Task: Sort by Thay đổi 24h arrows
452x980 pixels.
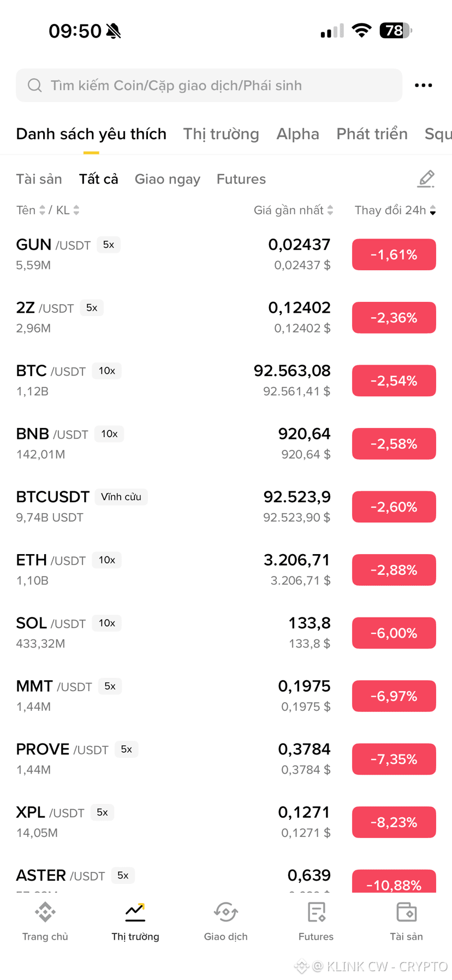Action: (x=432, y=210)
